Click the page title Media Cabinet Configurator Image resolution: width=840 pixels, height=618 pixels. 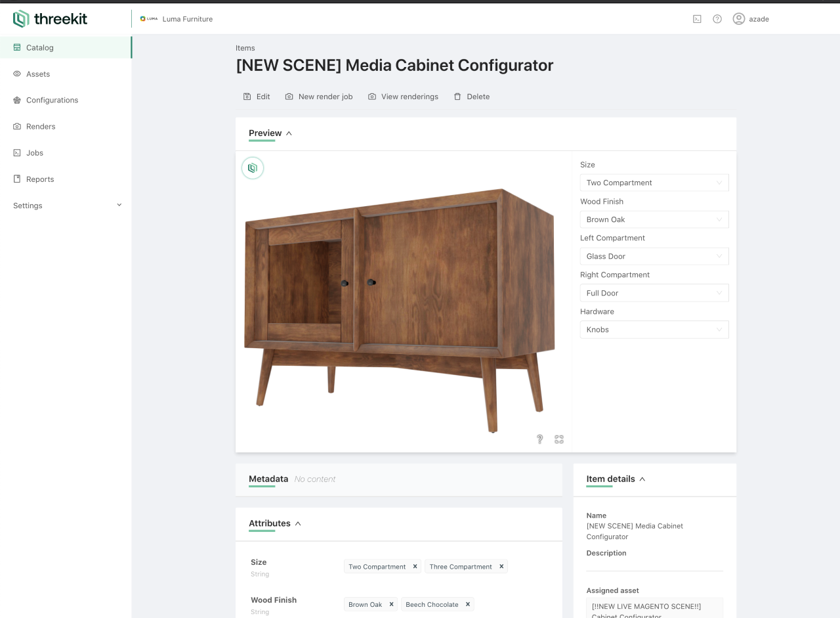click(x=394, y=65)
